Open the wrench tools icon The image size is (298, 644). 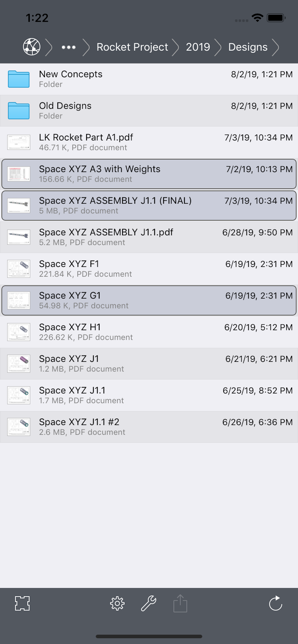click(149, 603)
